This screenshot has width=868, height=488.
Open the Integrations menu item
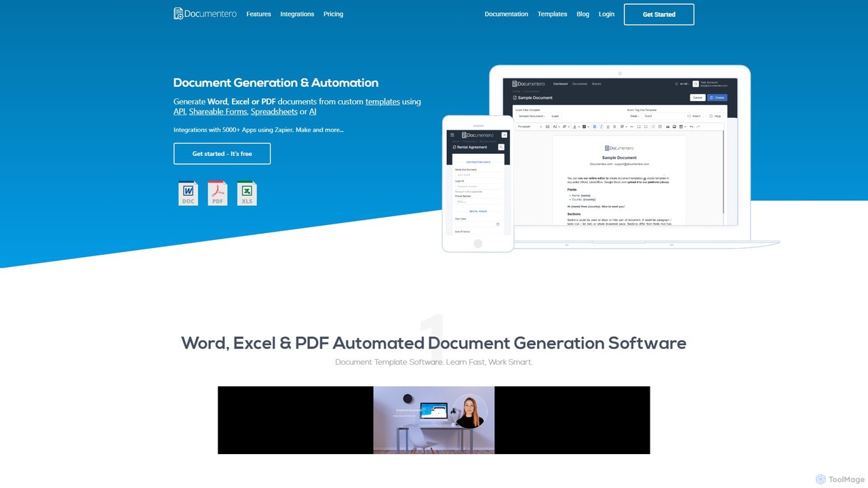click(x=297, y=14)
